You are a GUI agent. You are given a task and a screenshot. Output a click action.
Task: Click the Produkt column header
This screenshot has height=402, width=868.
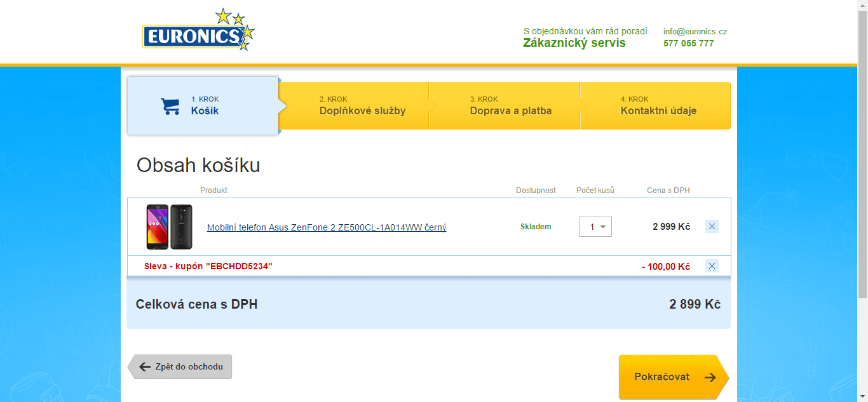(214, 191)
